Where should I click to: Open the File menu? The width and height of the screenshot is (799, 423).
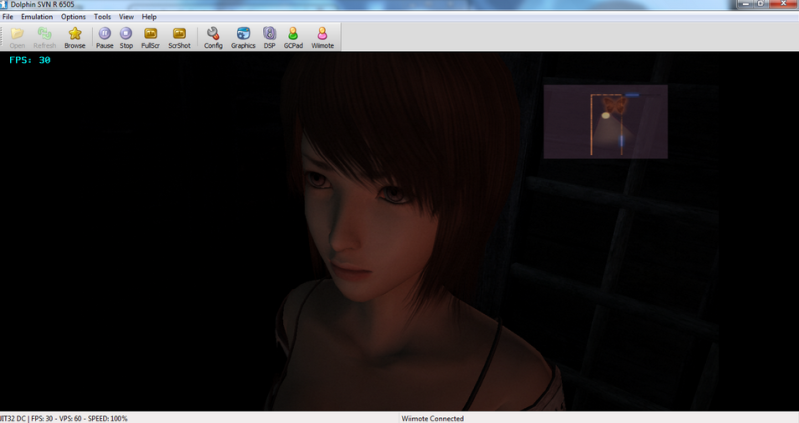pyautogui.click(x=8, y=17)
